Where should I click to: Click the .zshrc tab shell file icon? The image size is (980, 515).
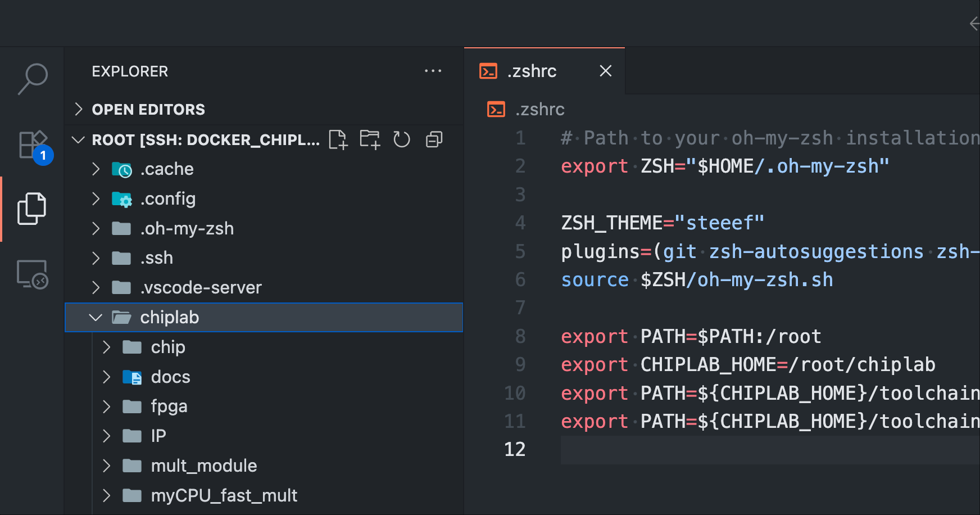pos(488,71)
